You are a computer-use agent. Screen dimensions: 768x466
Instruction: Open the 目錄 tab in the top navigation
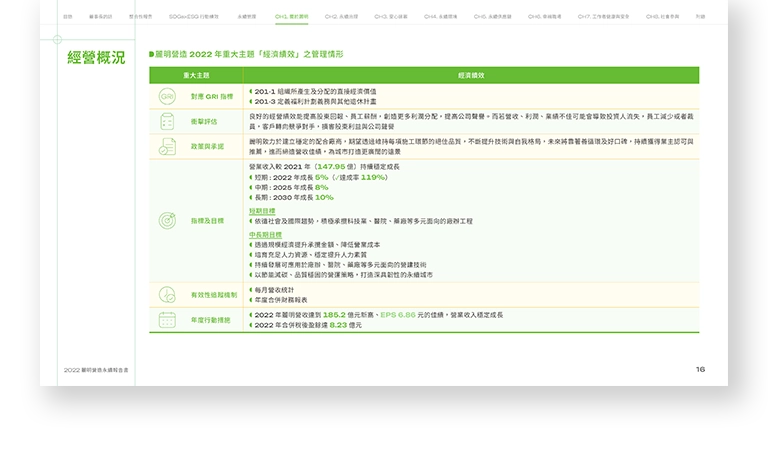tap(68, 17)
